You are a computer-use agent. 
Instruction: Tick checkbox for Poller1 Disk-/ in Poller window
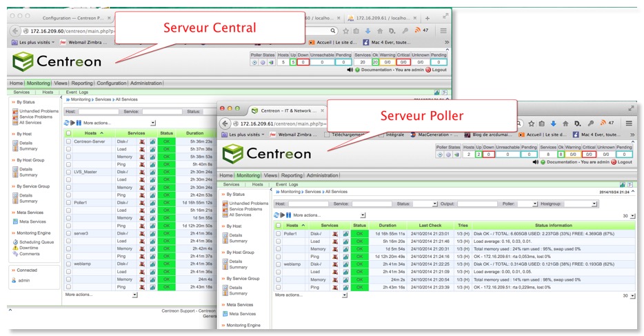click(279, 234)
